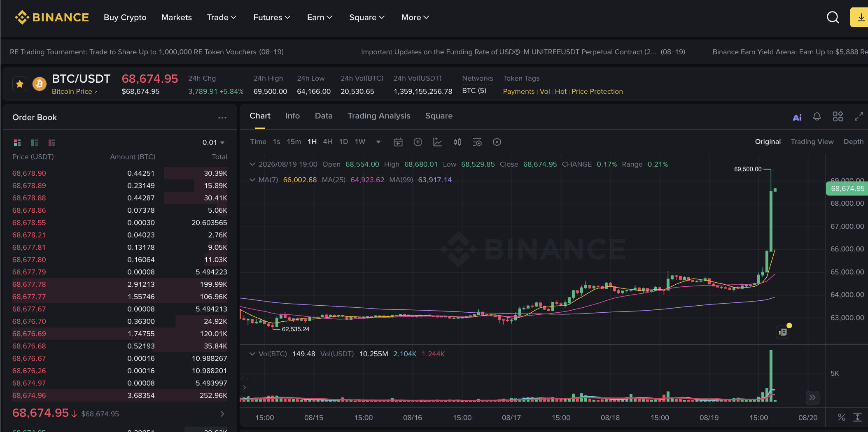
Task: Open the chart AI assistant icon
Action: pyautogui.click(x=797, y=117)
